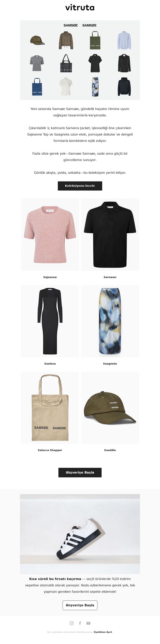This screenshot has height=644, width=160.
Task: Select the Saagneta product name
Action: (x=110, y=364)
